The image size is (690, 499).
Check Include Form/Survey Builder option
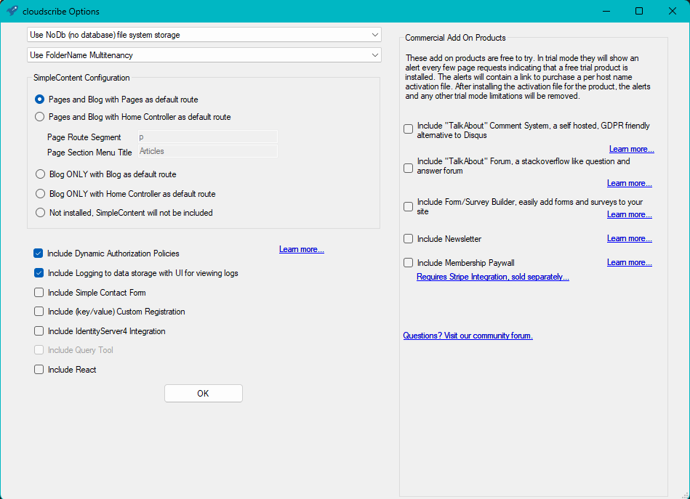pos(408,207)
